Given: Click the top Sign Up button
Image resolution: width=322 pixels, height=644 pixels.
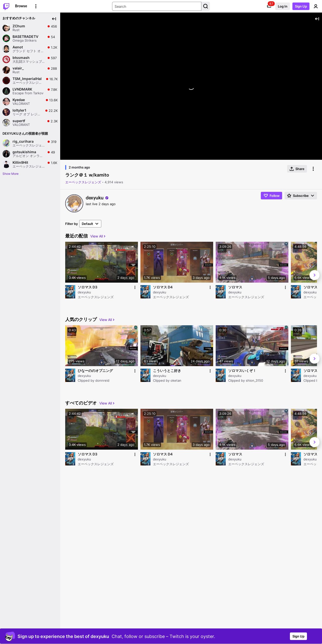Looking at the screenshot, I should coord(301,6).
